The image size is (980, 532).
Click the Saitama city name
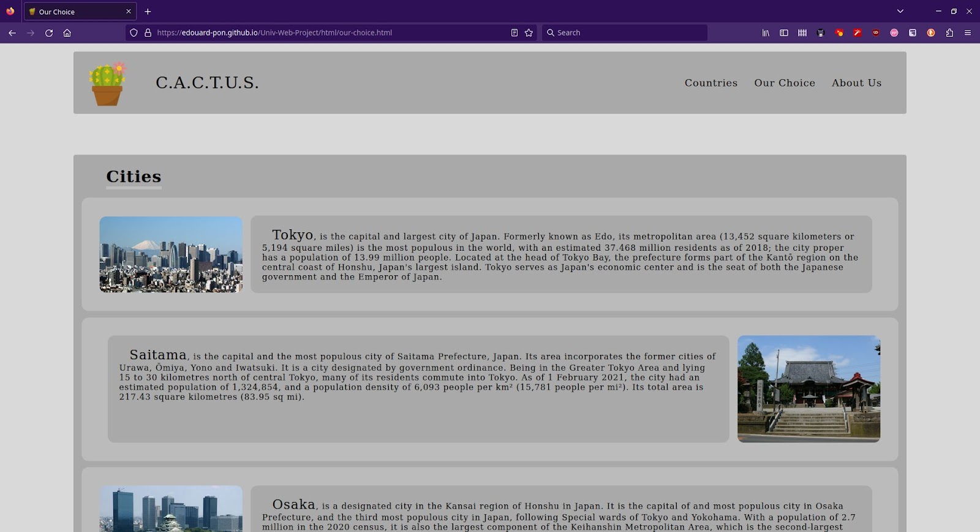[158, 355]
